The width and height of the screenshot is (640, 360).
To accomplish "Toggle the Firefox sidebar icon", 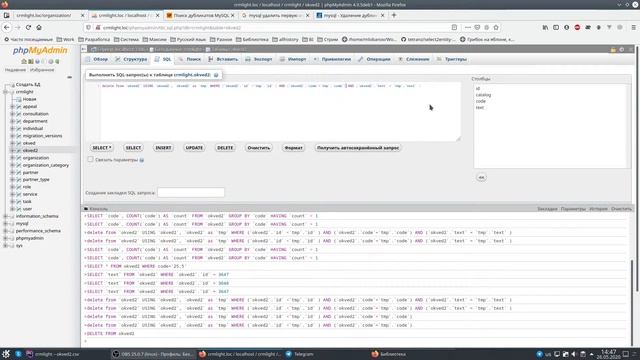I will coord(556,27).
